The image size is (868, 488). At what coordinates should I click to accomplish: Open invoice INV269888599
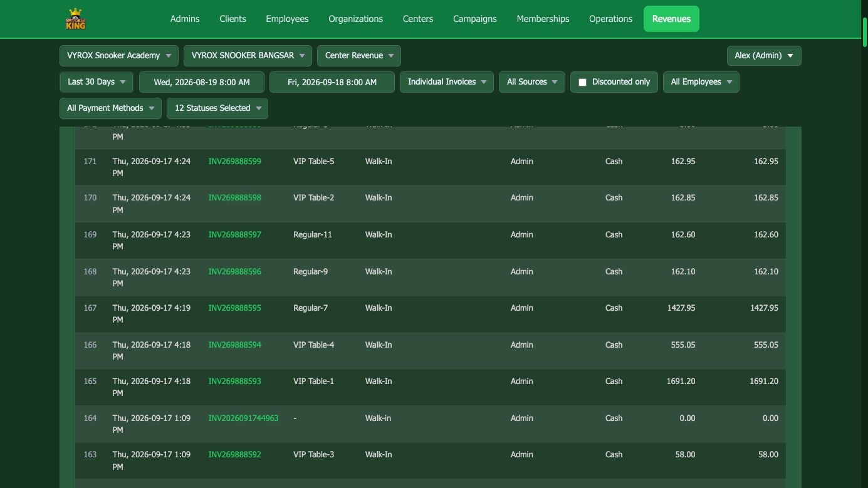point(234,161)
